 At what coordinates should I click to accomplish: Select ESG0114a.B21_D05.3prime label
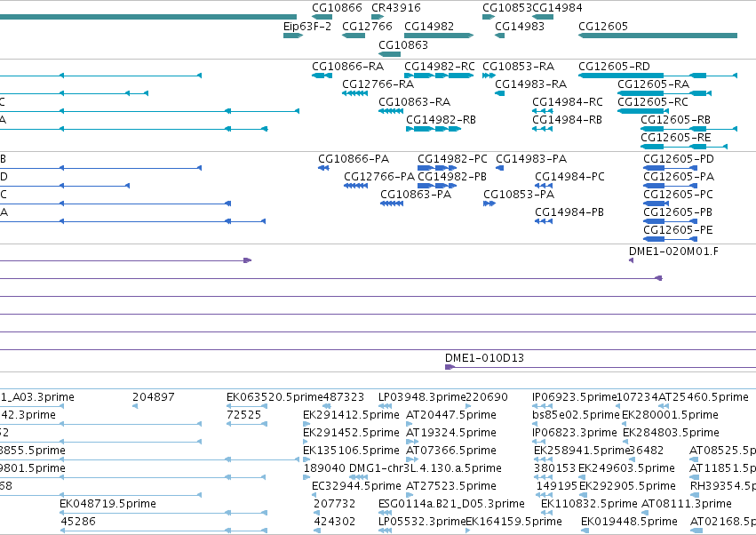click(x=451, y=505)
